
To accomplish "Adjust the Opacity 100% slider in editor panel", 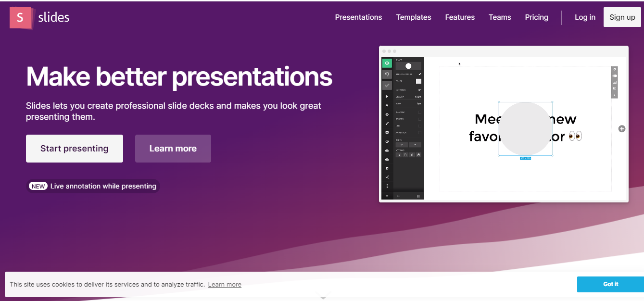I will [x=408, y=97].
